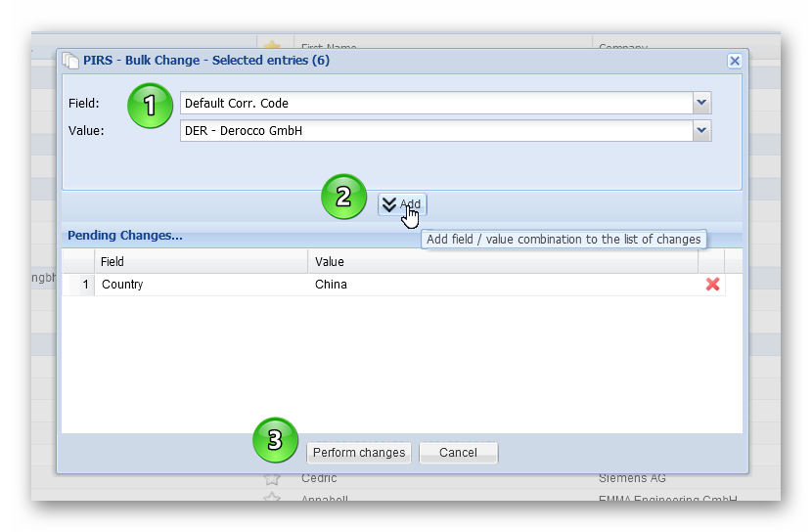Click the dialog title document icon
Screen dimensions: 812x532
pyautogui.click(x=70, y=61)
